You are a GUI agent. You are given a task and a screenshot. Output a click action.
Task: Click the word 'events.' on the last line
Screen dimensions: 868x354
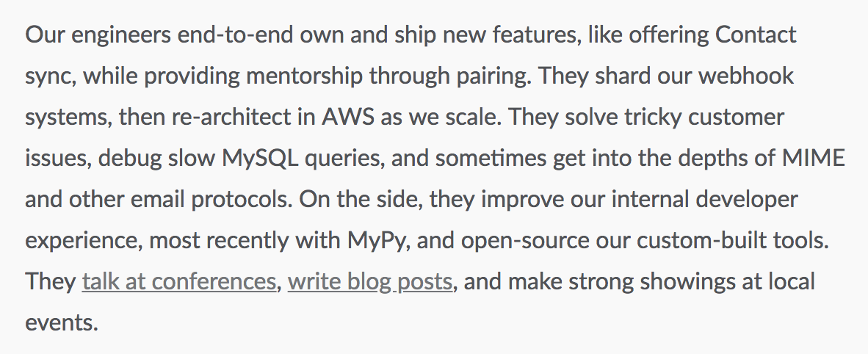pyautogui.click(x=62, y=323)
